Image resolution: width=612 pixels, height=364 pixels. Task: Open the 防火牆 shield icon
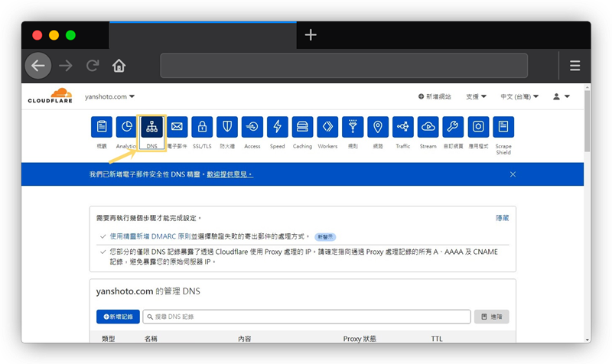pos(227,127)
